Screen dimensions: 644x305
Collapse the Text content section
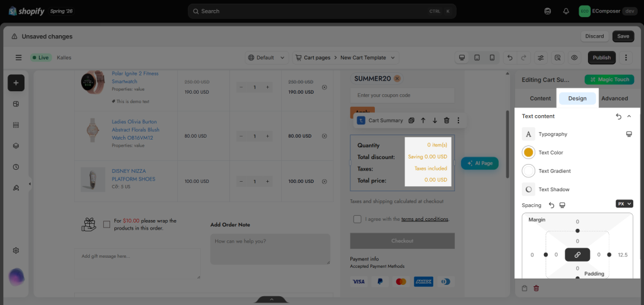pyautogui.click(x=629, y=116)
